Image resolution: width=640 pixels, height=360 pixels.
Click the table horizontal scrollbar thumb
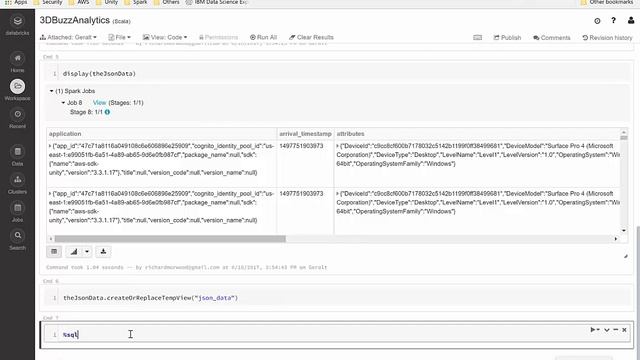point(170,239)
